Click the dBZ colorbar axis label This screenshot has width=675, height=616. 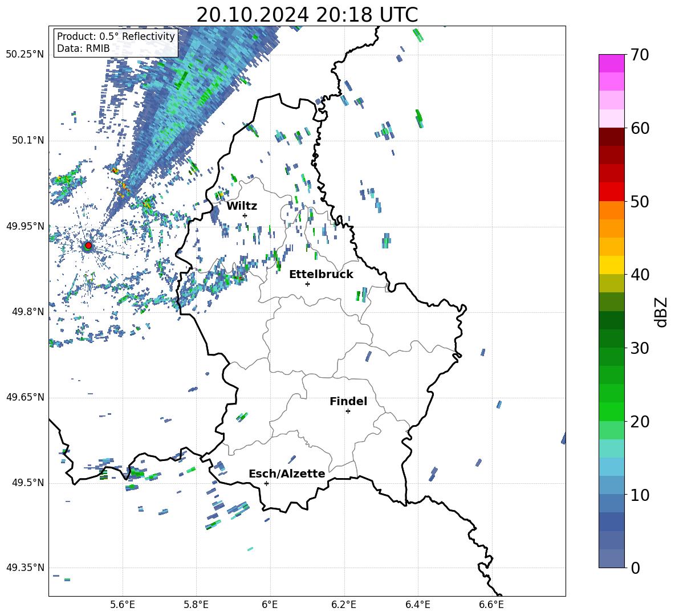coord(662,312)
